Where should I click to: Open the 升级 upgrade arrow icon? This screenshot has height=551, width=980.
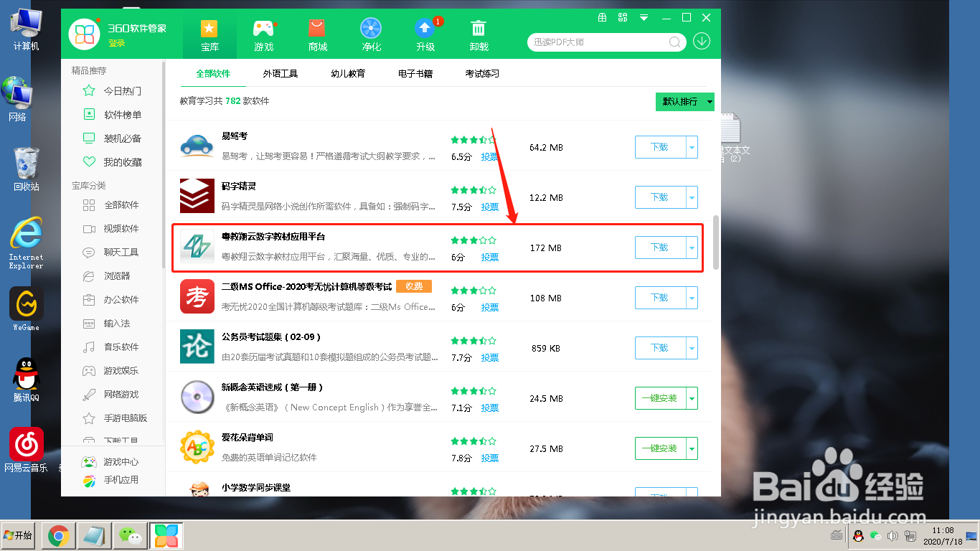tap(425, 28)
